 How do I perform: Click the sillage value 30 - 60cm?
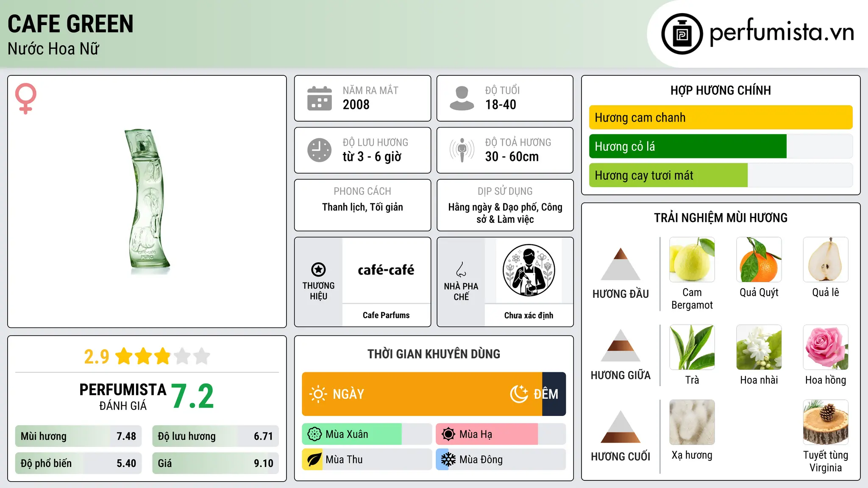[x=512, y=157]
